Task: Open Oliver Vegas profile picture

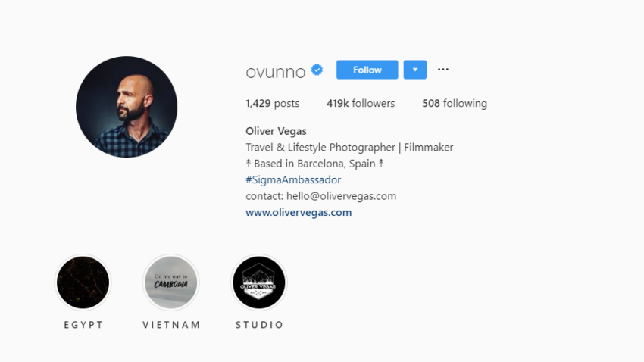Action: [x=127, y=107]
